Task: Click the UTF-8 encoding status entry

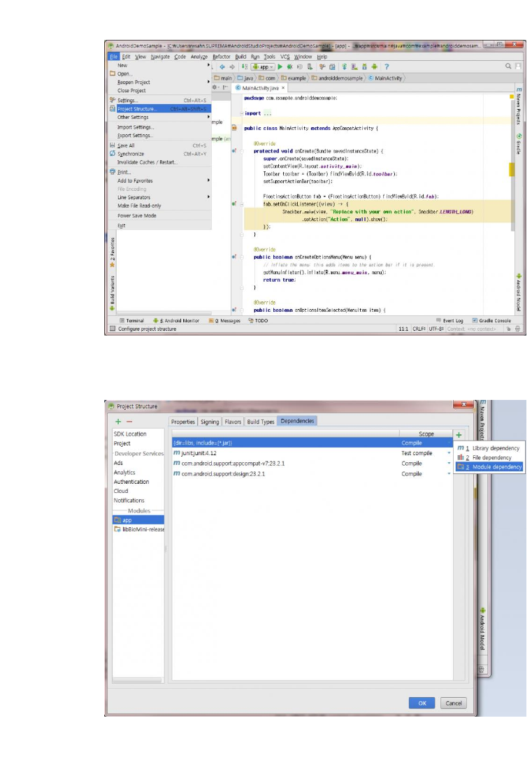Action: (x=436, y=329)
